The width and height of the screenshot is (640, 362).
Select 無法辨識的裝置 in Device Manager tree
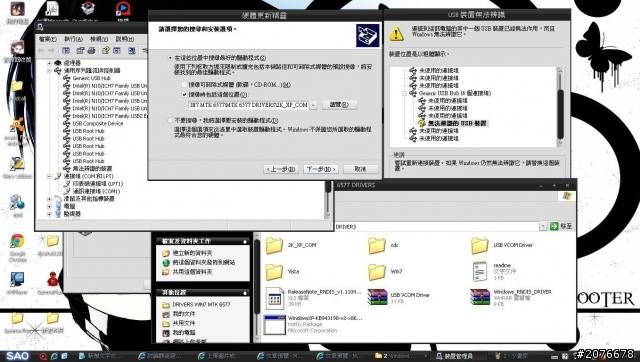pos(92,169)
